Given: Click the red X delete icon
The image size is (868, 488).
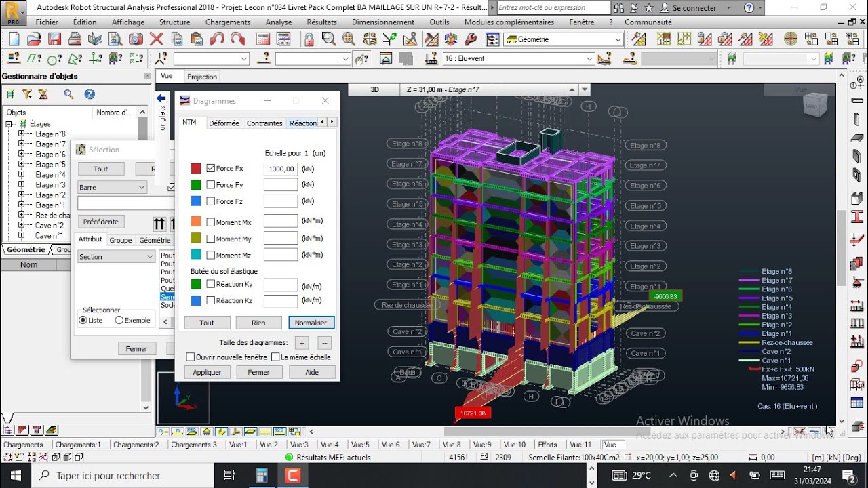Looking at the screenshot, I should 157,39.
